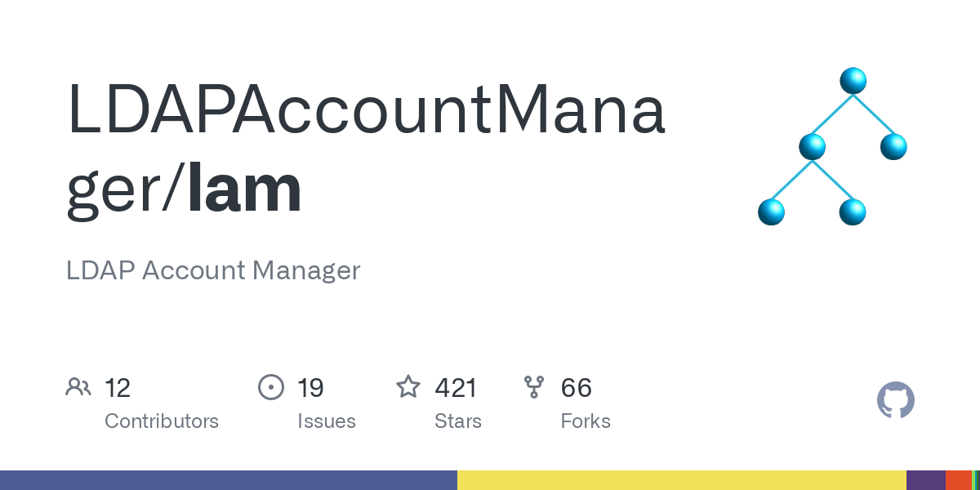Click the Issues circle-dot icon
The image size is (980, 490).
[x=271, y=386]
